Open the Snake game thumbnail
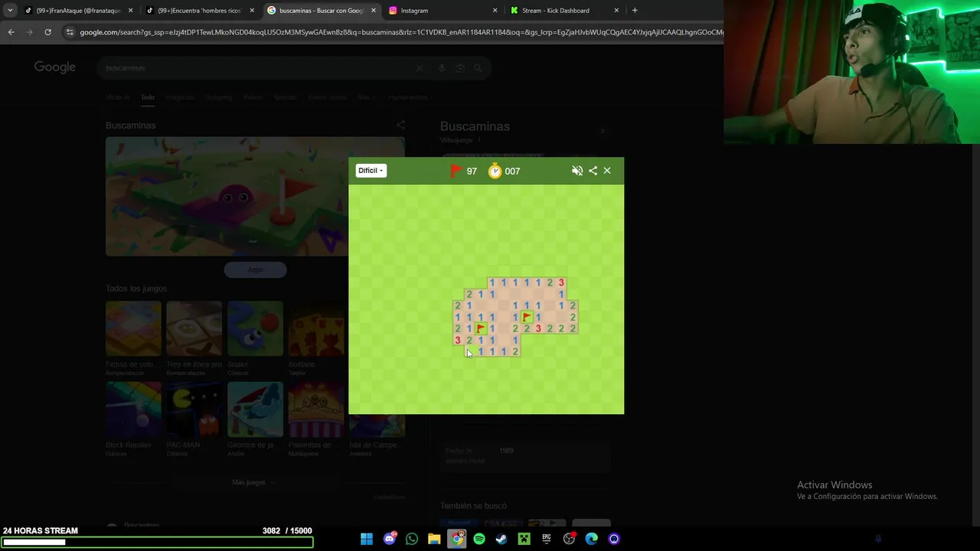The width and height of the screenshot is (980, 551). [x=255, y=328]
